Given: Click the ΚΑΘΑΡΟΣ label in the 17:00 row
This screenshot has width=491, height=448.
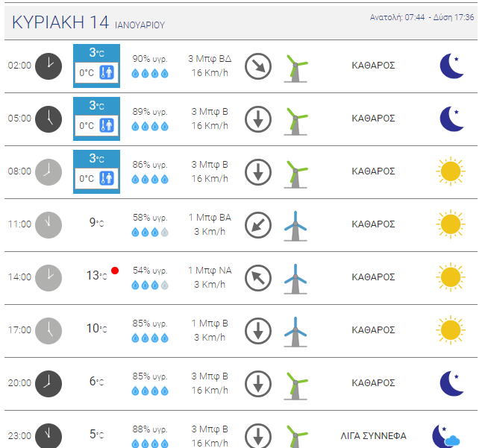Looking at the screenshot, I should (x=373, y=330).
